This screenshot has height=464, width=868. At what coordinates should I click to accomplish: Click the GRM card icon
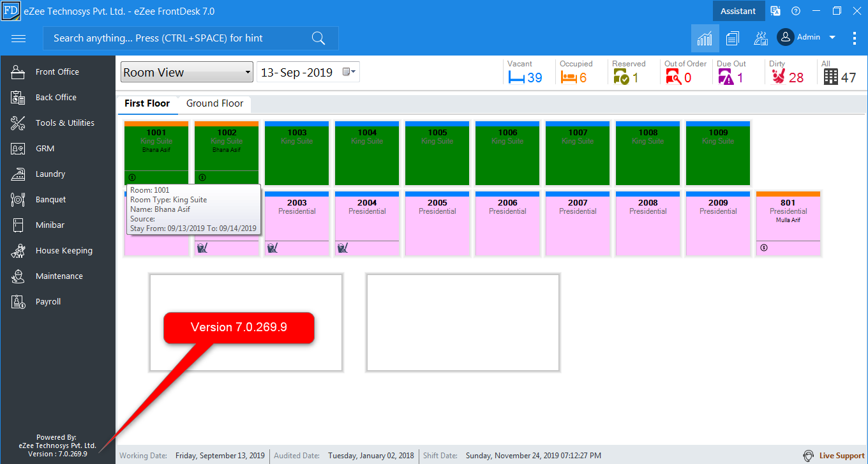click(18, 149)
